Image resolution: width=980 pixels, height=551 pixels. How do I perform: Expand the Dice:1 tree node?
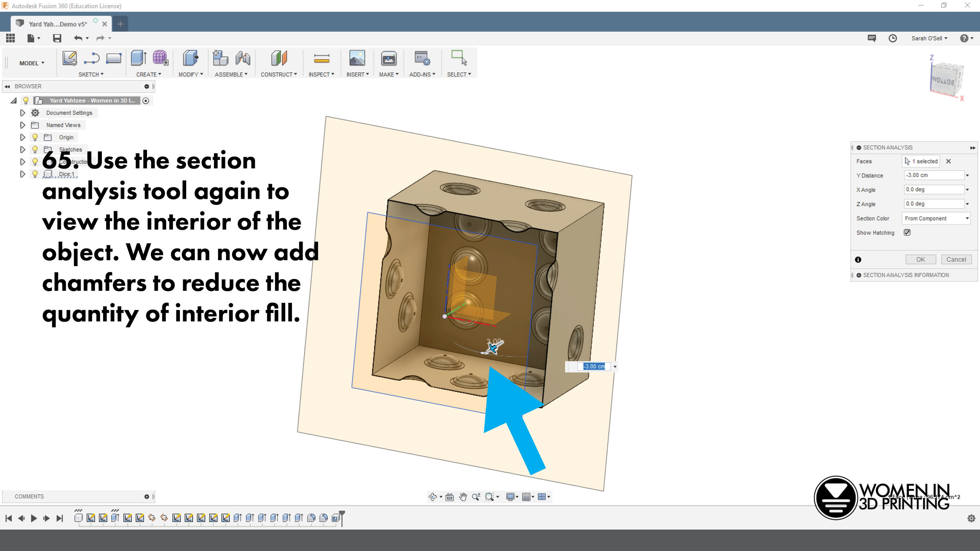click(22, 174)
